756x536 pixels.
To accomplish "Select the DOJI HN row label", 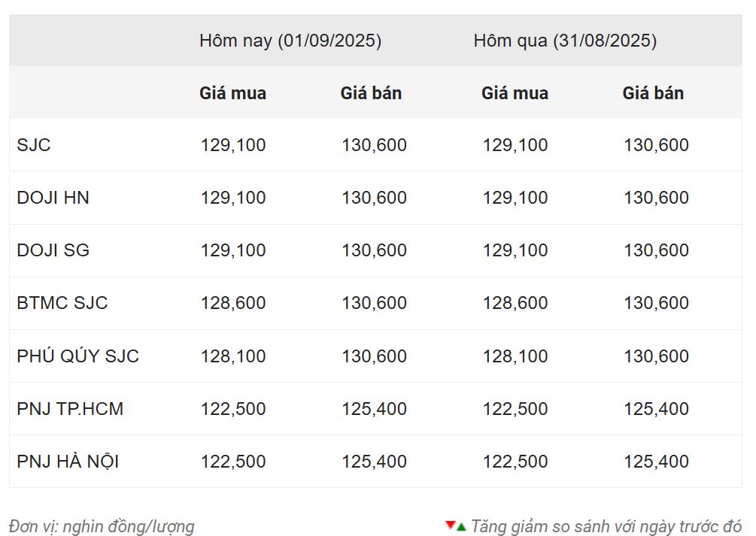I will [x=53, y=198].
